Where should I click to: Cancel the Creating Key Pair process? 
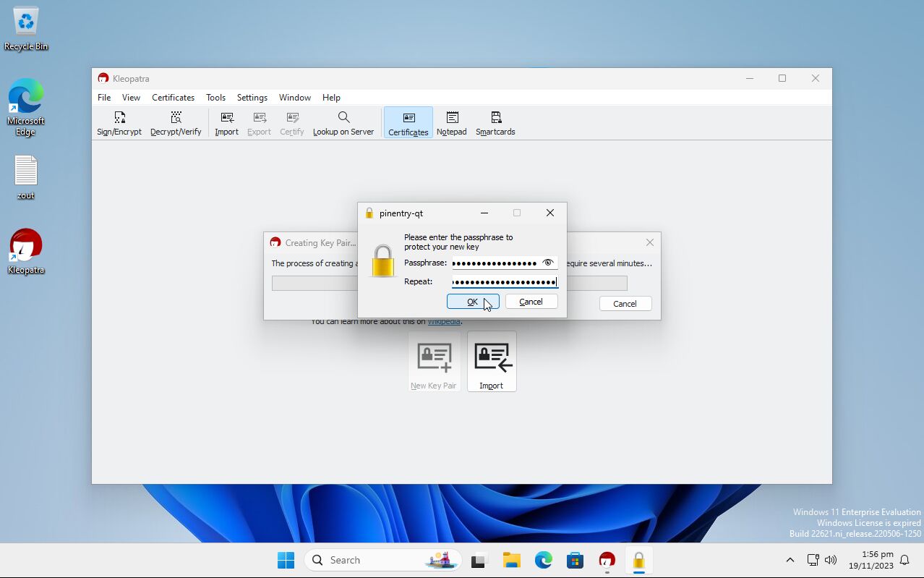click(x=625, y=304)
